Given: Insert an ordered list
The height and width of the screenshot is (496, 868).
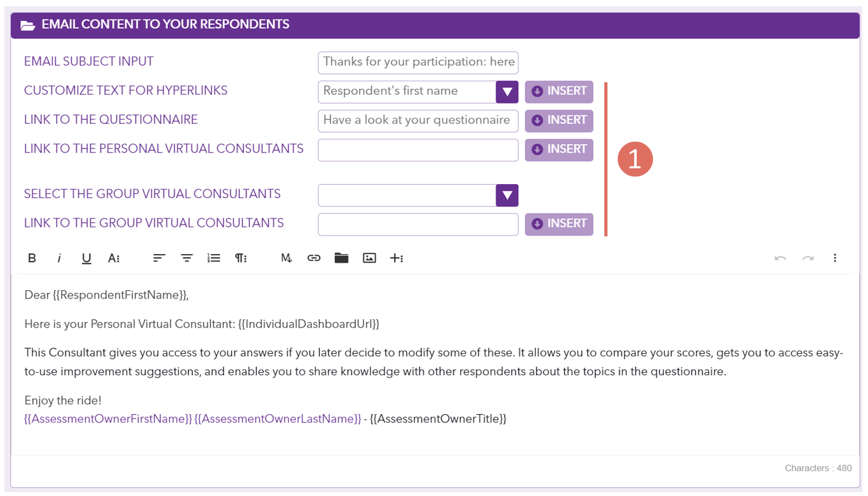Looking at the screenshot, I should (x=214, y=258).
